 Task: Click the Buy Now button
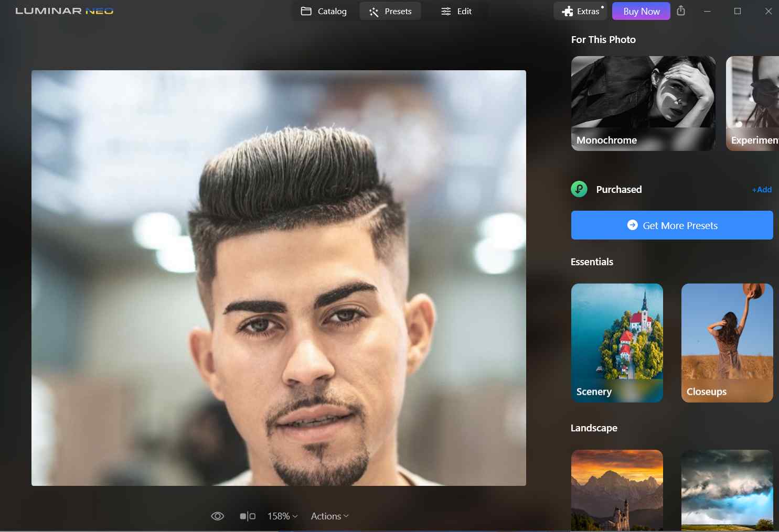tap(641, 11)
